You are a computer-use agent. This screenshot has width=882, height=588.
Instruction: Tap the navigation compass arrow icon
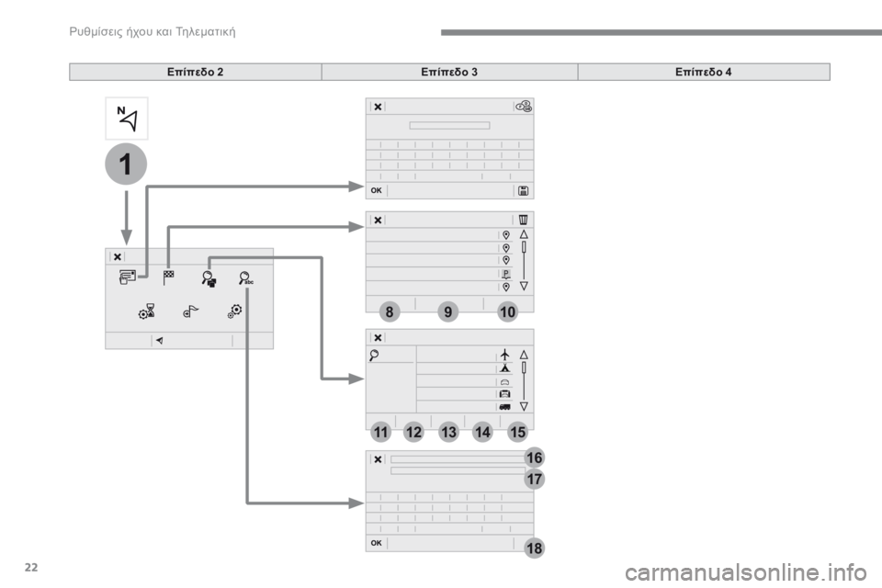tap(124, 119)
